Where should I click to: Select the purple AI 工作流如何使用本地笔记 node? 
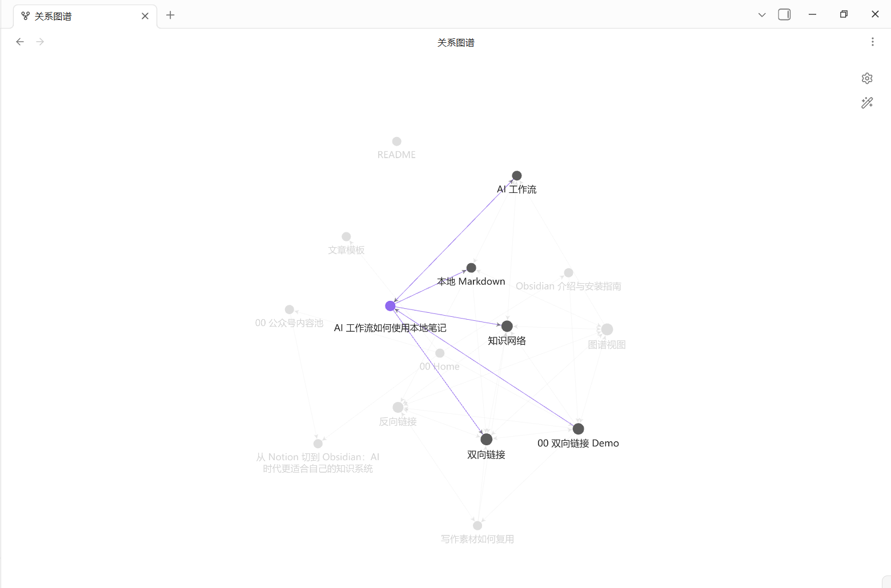(390, 306)
